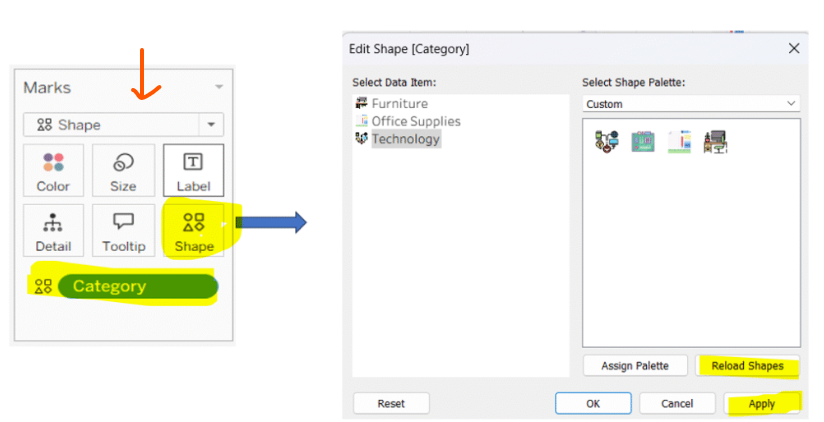Screen dimensions: 824x422
Task: Click the Reload Shapes button
Action: coord(747,365)
